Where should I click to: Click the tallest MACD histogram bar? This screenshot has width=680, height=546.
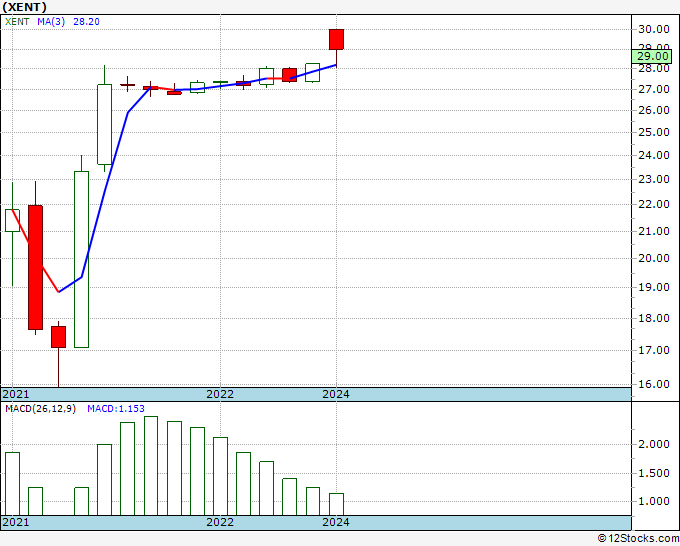(x=150, y=466)
